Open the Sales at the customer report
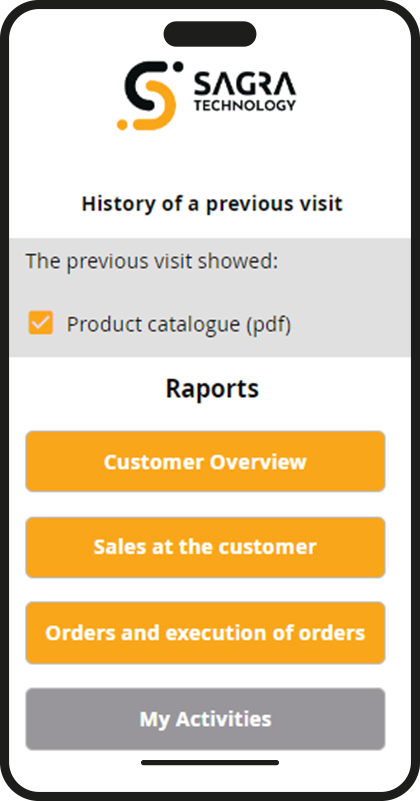Image resolution: width=420 pixels, height=801 pixels. [x=205, y=547]
